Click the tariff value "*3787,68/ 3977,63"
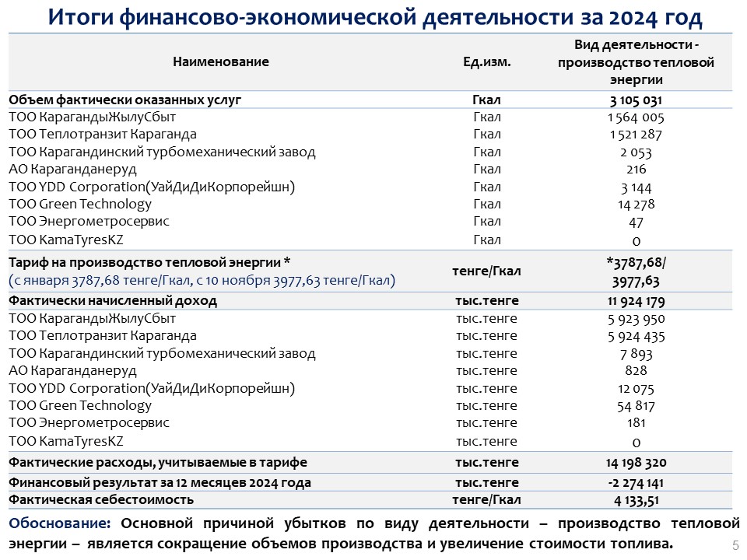747x560 pixels. coord(636,272)
